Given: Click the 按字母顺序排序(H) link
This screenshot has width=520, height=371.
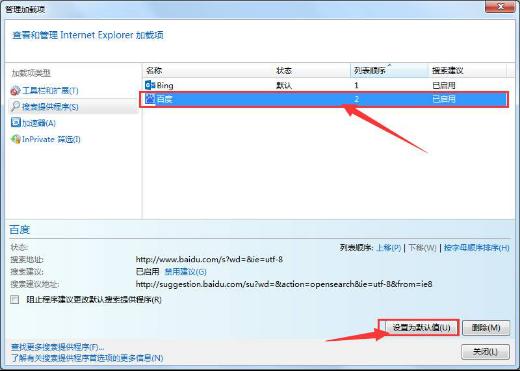Looking at the screenshot, I should (477, 248).
